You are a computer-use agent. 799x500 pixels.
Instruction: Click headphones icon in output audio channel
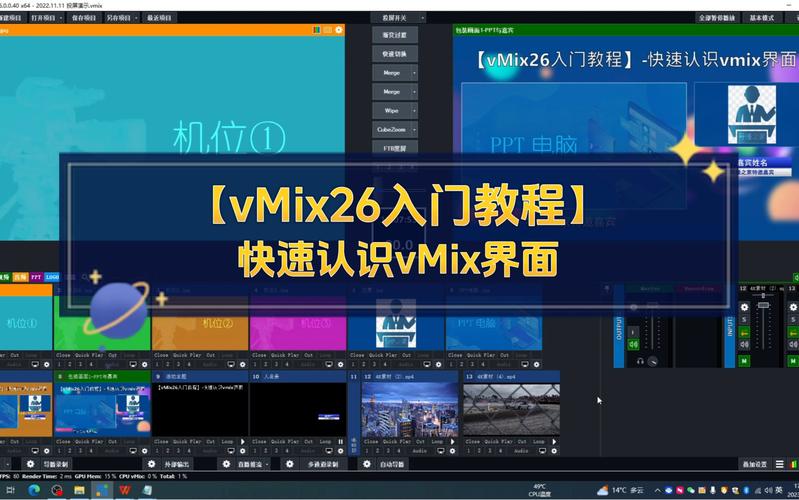pos(640,361)
